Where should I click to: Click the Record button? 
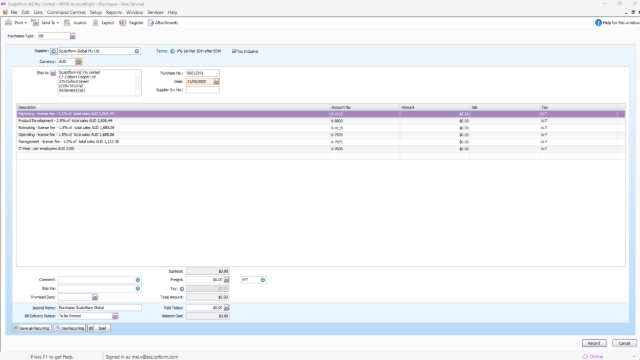point(594,343)
